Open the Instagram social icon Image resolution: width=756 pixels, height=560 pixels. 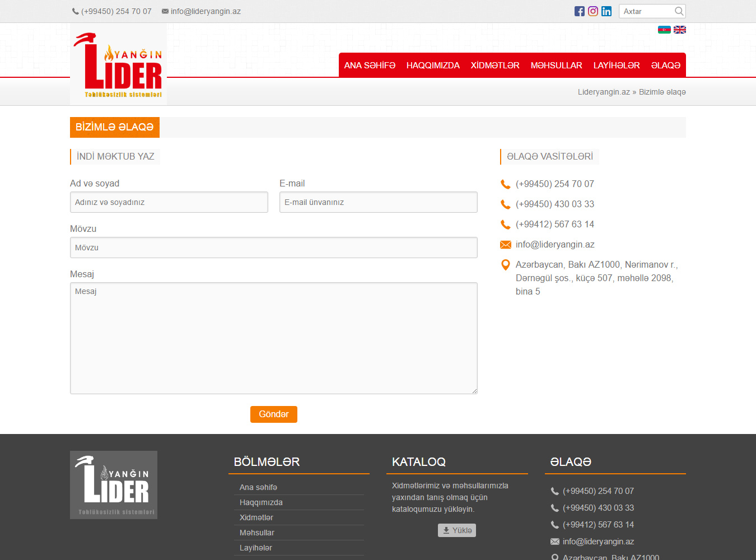(593, 11)
